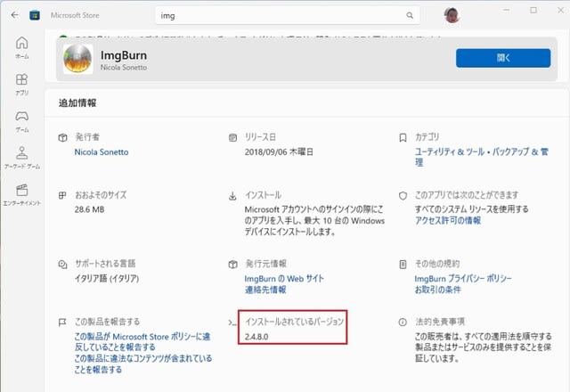Select language text イタリア語 (イタリア)
The width and height of the screenshot is (570, 392).
(107, 279)
